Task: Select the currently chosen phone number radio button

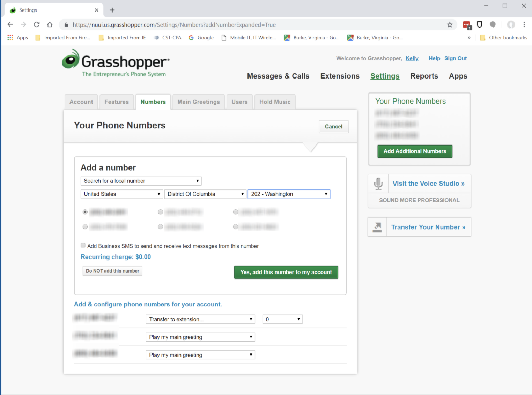Action: point(85,212)
